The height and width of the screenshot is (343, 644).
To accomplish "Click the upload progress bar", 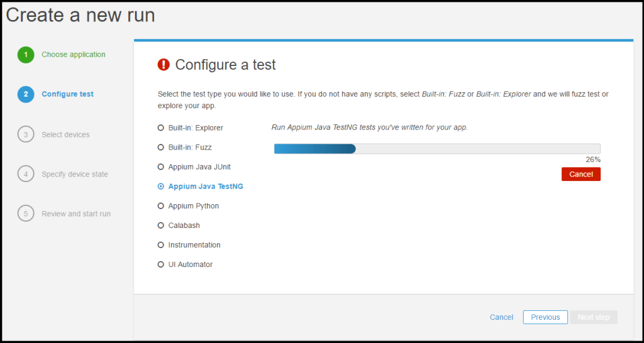I will 437,149.
